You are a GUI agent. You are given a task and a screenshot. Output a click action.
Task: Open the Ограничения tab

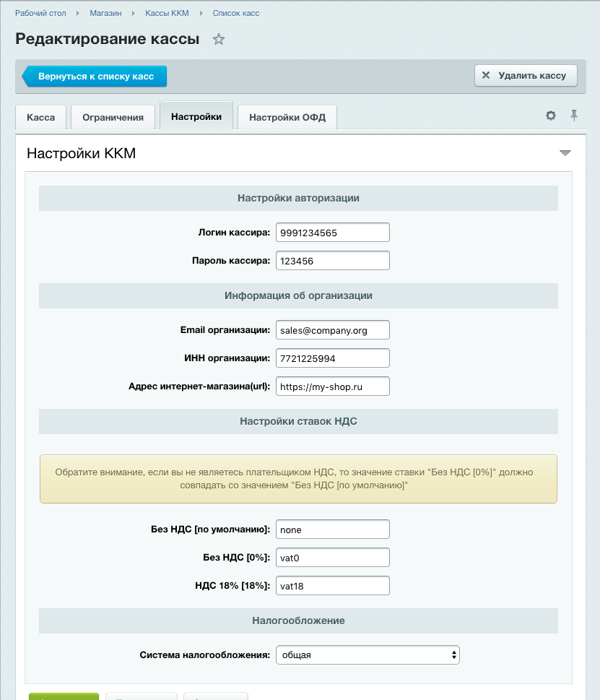coord(113,117)
